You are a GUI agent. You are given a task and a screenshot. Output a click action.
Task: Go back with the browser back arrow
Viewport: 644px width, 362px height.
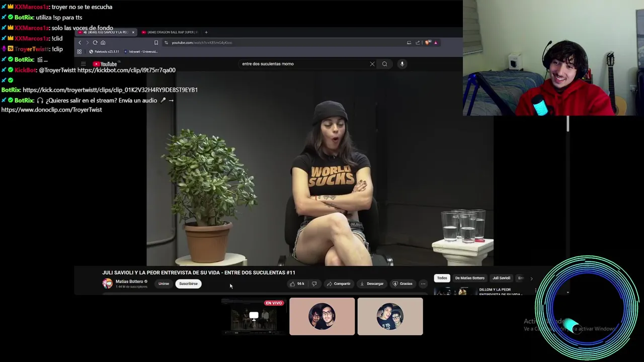79,43
